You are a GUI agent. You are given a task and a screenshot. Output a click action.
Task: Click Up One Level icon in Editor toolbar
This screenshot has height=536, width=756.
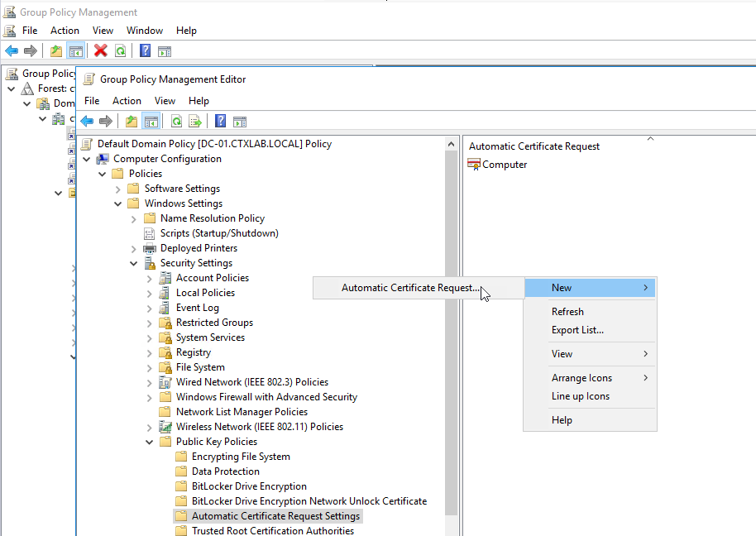132,122
